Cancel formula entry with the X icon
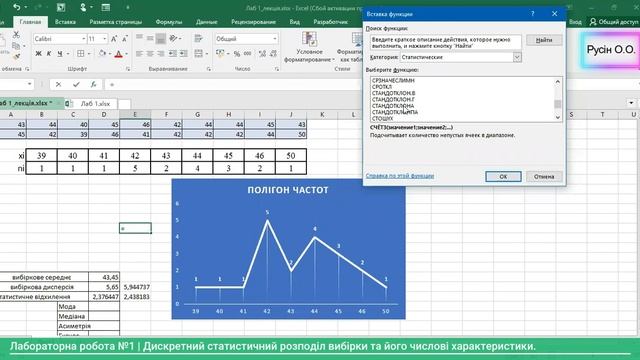Viewport: 640px width, 360px height. tap(58, 84)
